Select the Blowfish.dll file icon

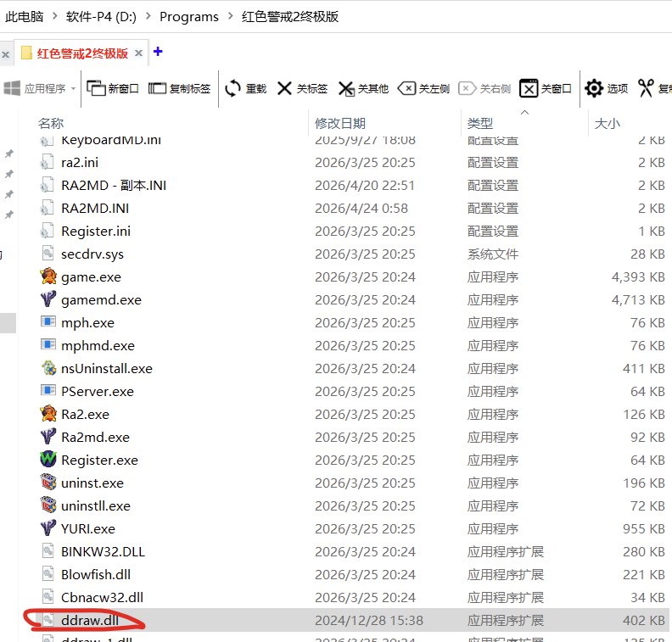(x=48, y=573)
